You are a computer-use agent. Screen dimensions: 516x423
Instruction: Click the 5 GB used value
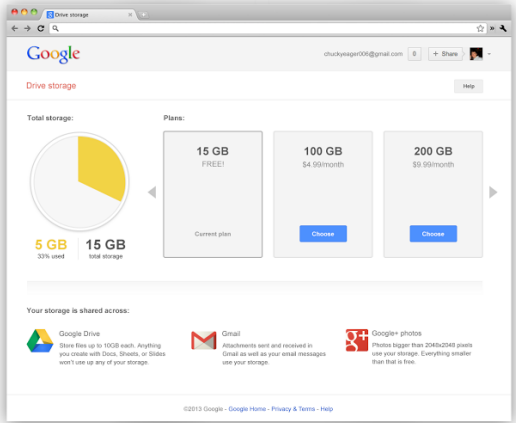51,245
